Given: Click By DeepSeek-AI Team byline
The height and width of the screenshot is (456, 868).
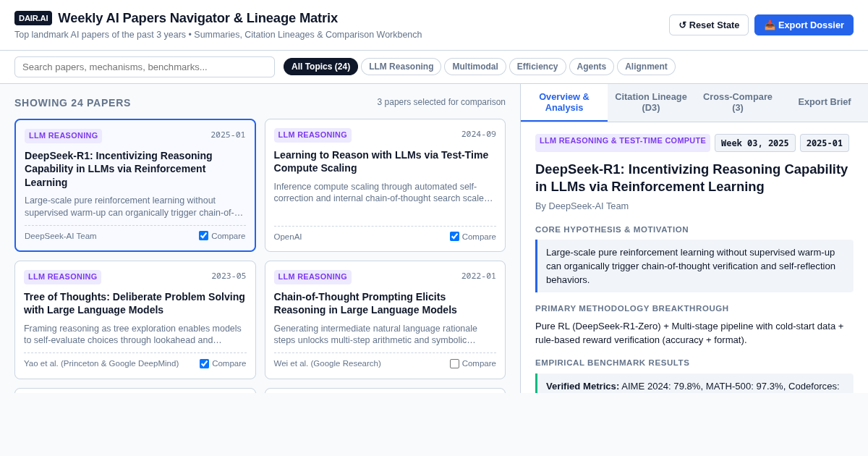Looking at the screenshot, I should tap(582, 206).
